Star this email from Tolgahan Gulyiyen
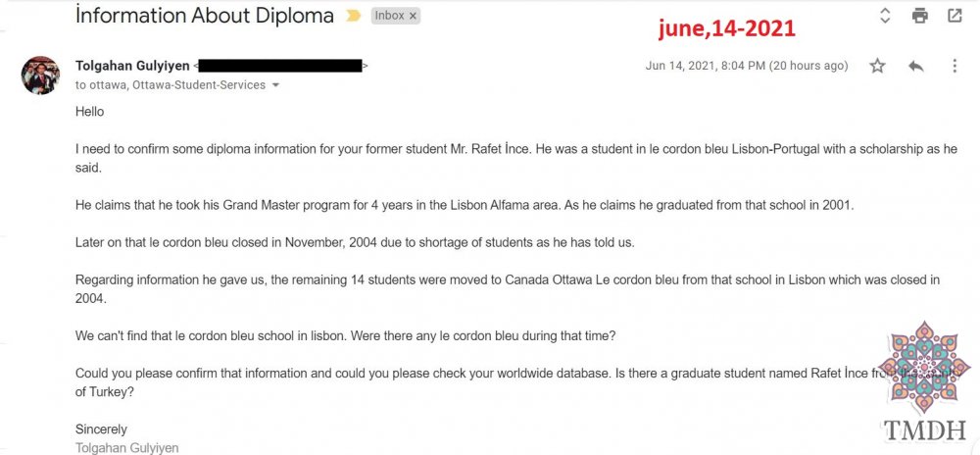This screenshot has height=455, width=980. [877, 66]
